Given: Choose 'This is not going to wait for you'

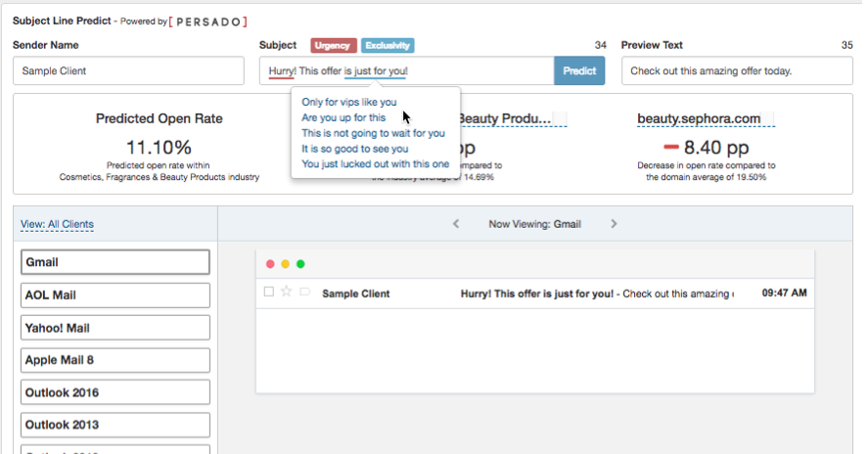Looking at the screenshot, I should click(373, 133).
